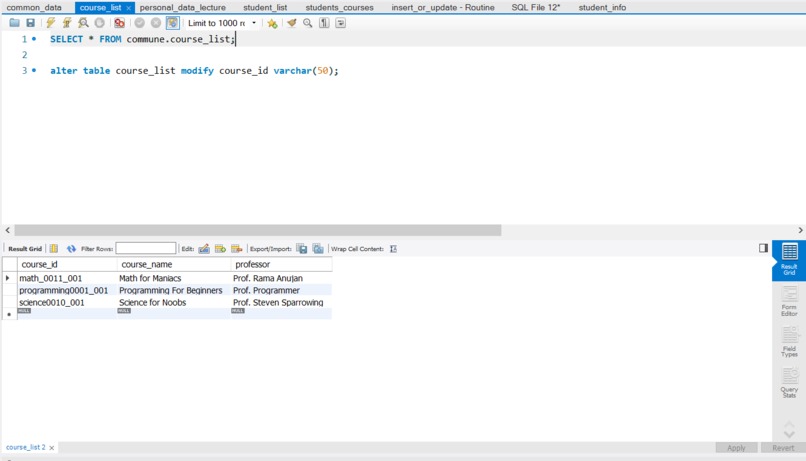806x461 pixels.
Task: Delete selected rows icon
Action: pyautogui.click(x=236, y=249)
